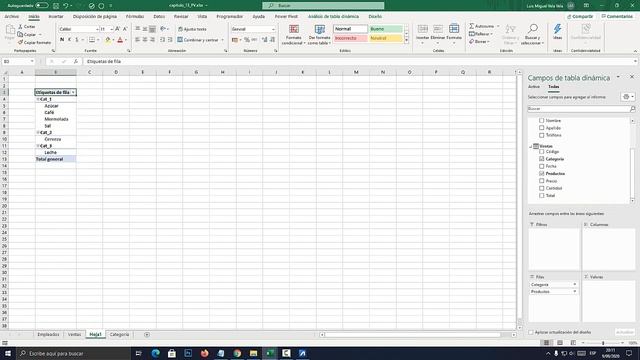Screen dimensions: 640x360
Task: Open Firefox from taskbar
Action: [204, 353]
